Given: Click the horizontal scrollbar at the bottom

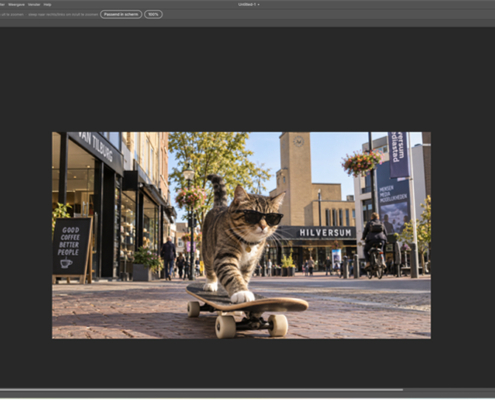Looking at the screenshot, I should (201, 390).
